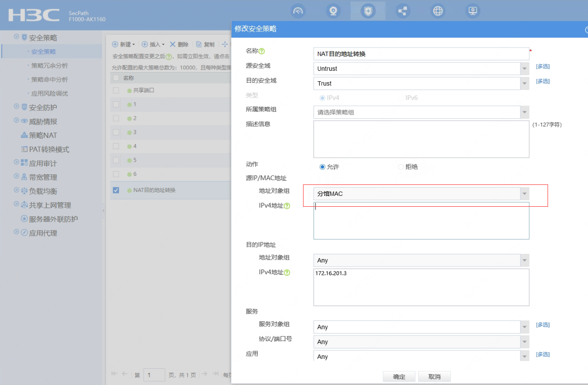Click the H3C logo

point(34,15)
